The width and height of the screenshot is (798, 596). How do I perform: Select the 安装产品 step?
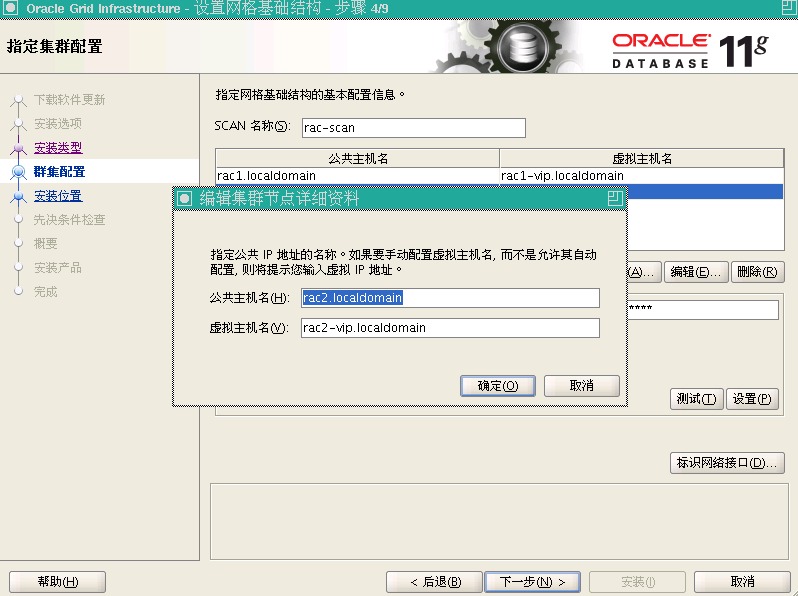[x=58, y=268]
